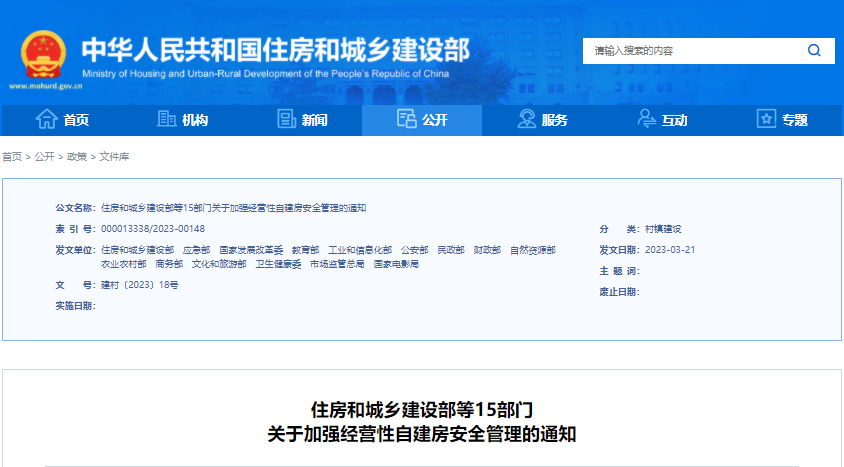Open the 新闻 navigation tab

click(303, 120)
